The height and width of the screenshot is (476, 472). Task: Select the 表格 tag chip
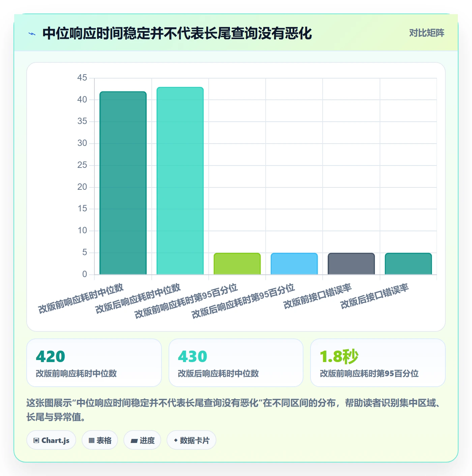pyautogui.click(x=100, y=440)
